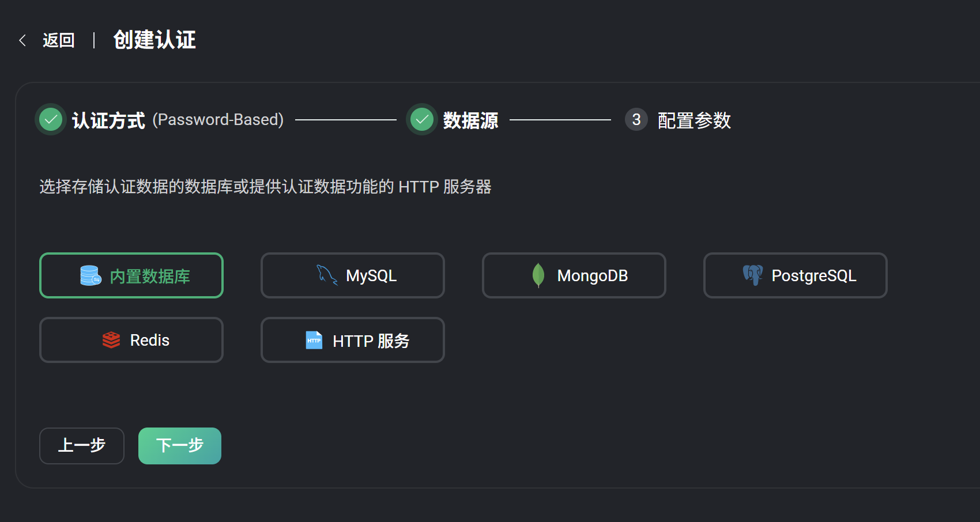Viewport: 980px width, 522px height.
Task: Click the 下一步 button
Action: 180,446
